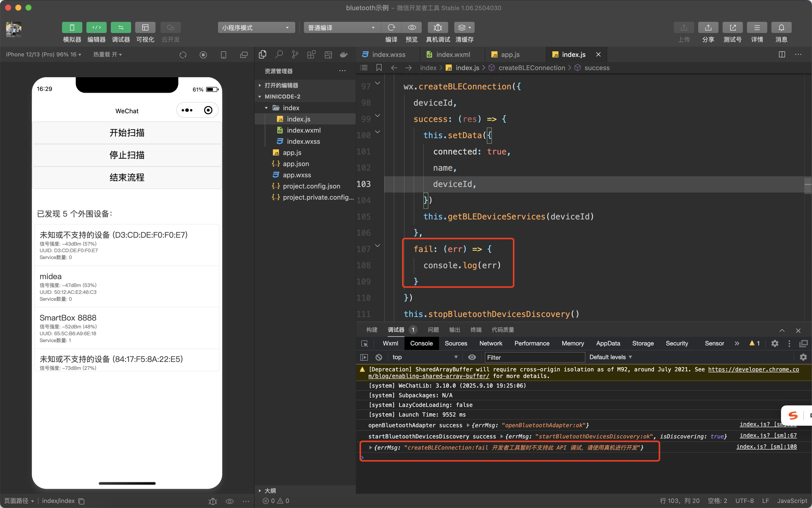Click the editor vertical scrollbar thumb
Screen dimensions: 812x508
tap(808, 185)
